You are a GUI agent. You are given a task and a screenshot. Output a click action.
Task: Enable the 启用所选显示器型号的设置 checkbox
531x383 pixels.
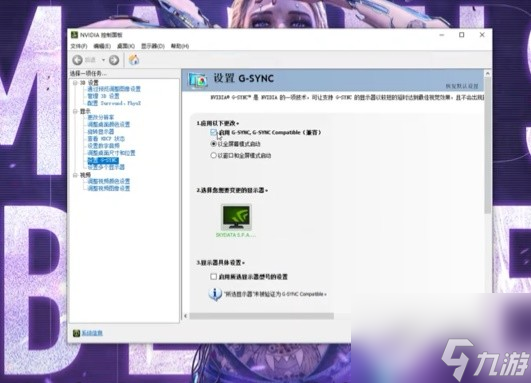(213, 277)
